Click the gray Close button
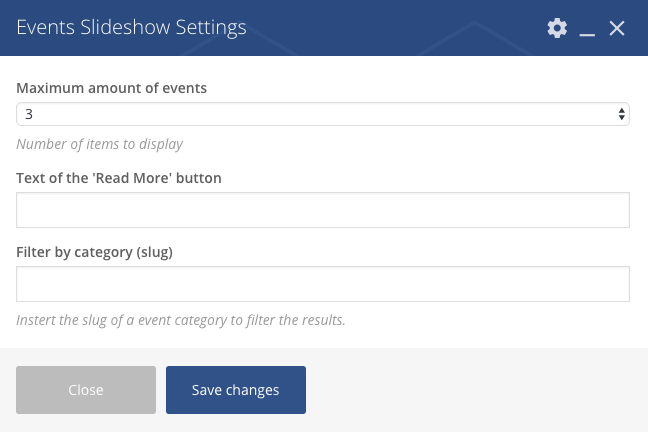 tap(86, 390)
